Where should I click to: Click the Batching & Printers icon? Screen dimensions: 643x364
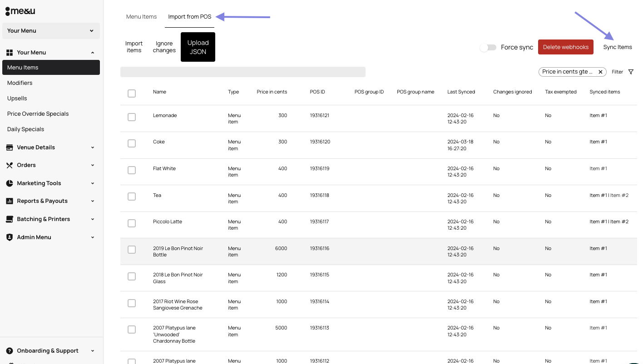(10, 219)
